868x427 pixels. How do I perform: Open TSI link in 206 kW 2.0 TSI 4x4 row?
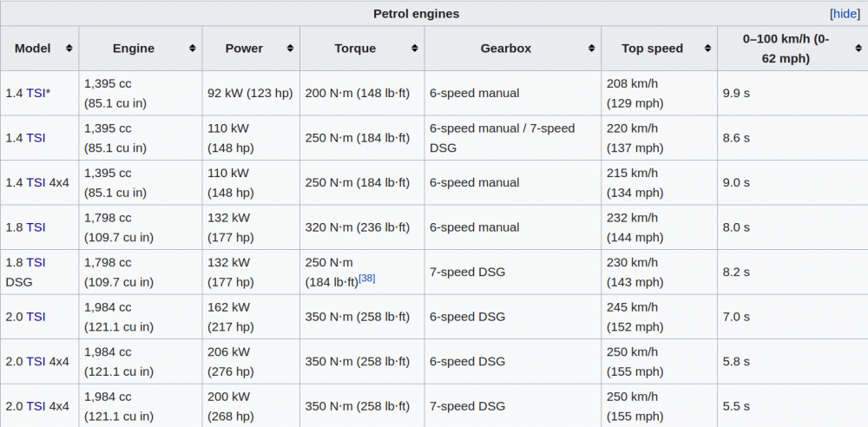36,362
